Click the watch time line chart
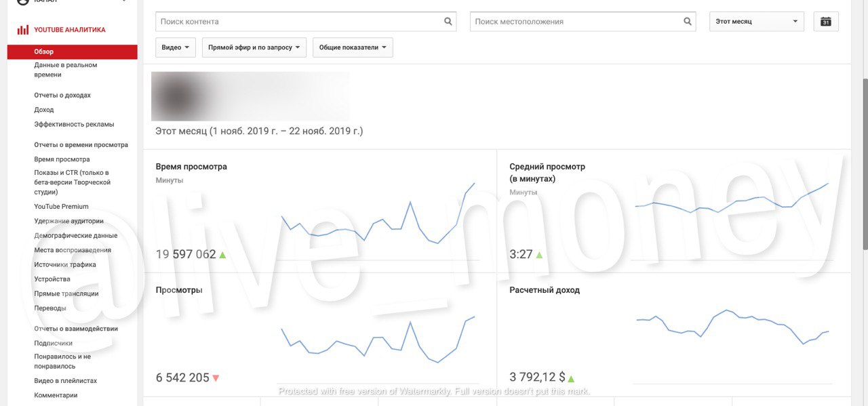The image size is (868, 406). [378, 214]
